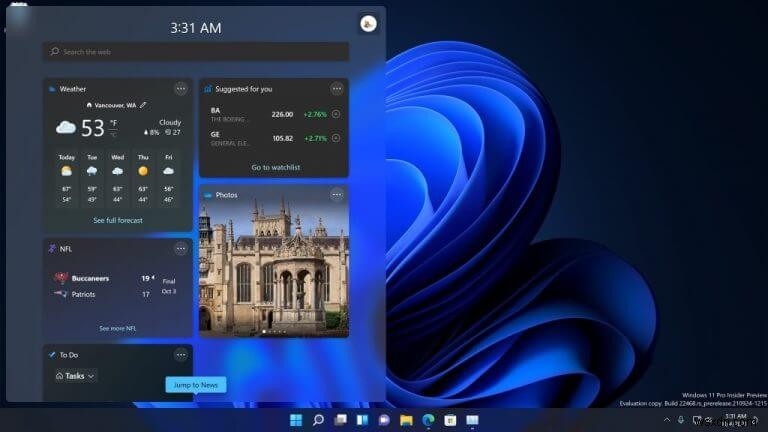Image resolution: width=768 pixels, height=432 pixels.
Task: Click the Photos app icon in widget header
Action: click(x=208, y=195)
